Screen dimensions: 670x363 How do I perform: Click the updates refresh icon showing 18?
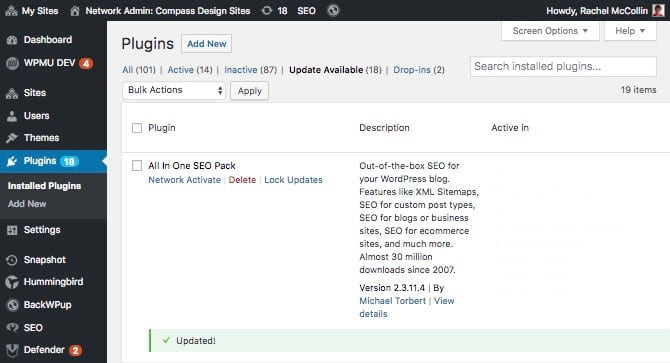pyautogui.click(x=267, y=11)
